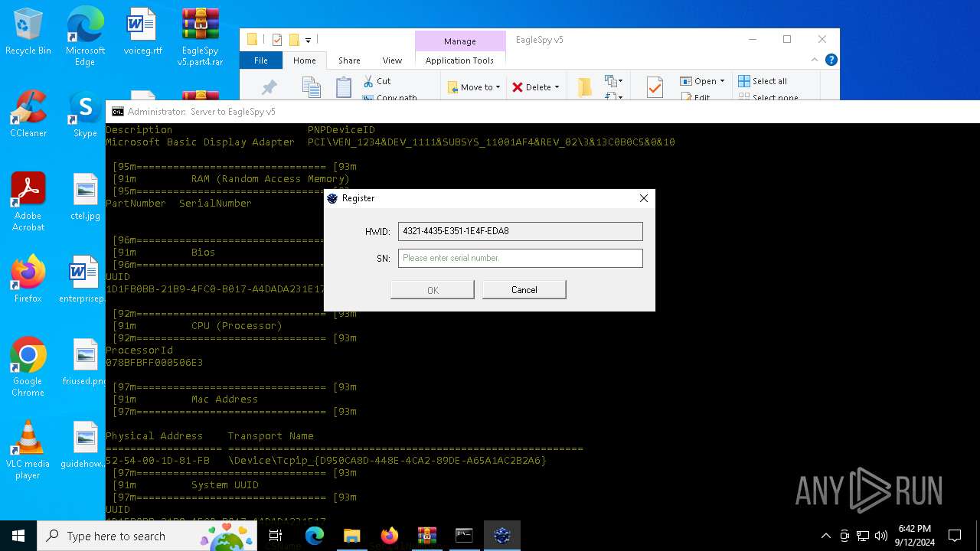Click Cancel in the Register dialog
Image resolution: width=980 pixels, height=551 pixels.
tap(524, 289)
